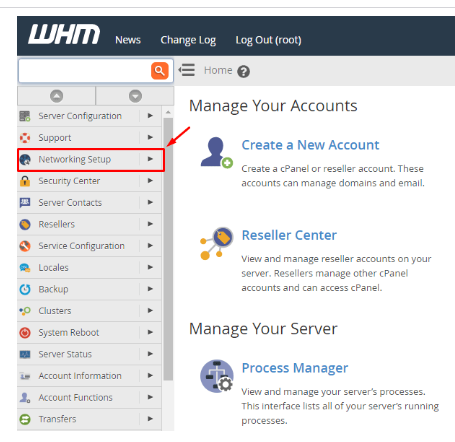Expand the Locales submenu arrow
The width and height of the screenshot is (455, 442).
(150, 267)
